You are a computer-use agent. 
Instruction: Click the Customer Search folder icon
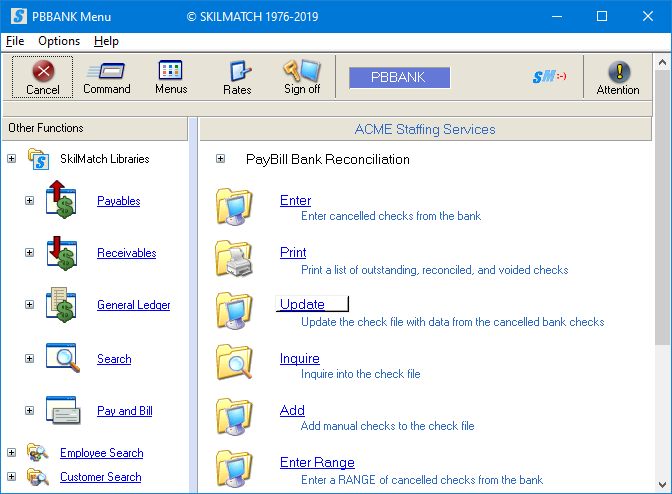(x=38, y=477)
